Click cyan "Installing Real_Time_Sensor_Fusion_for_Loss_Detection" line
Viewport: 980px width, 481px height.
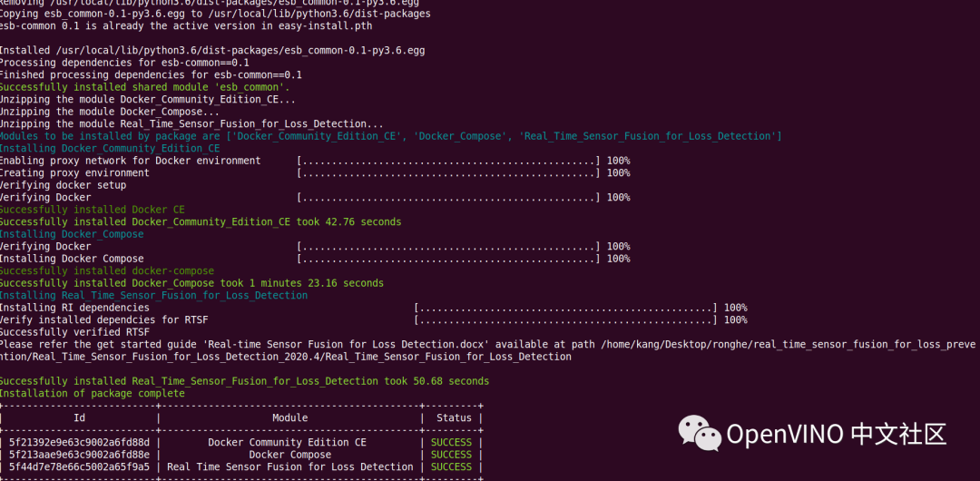pos(153,295)
